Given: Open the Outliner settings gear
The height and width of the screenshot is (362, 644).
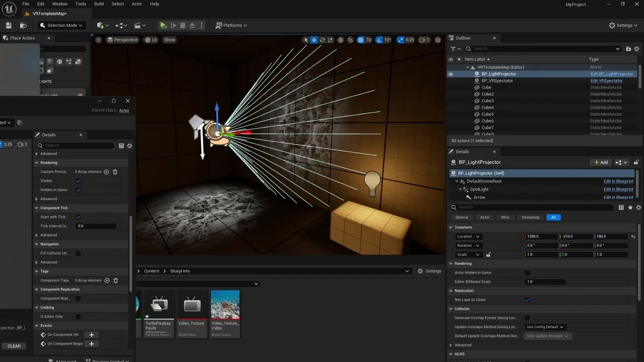Looking at the screenshot, I should click(x=636, y=49).
